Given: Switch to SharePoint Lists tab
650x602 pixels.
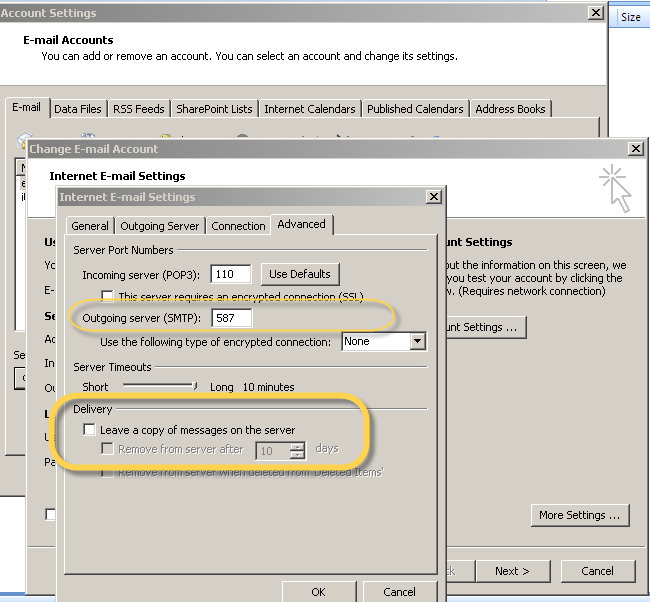Looking at the screenshot, I should point(214,109).
